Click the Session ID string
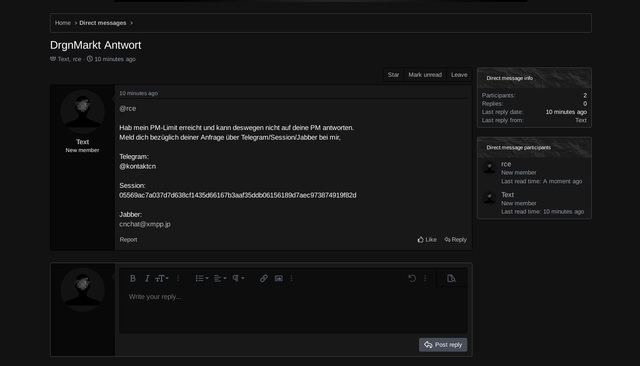Image resolution: width=640 pixels, height=366 pixels. coord(238,195)
